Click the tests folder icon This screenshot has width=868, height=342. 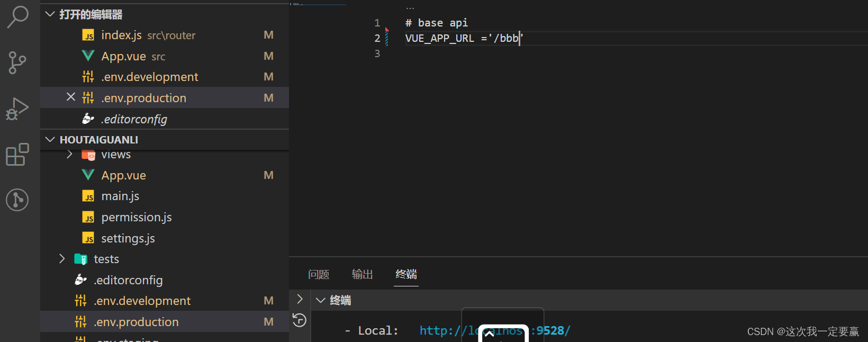81,259
